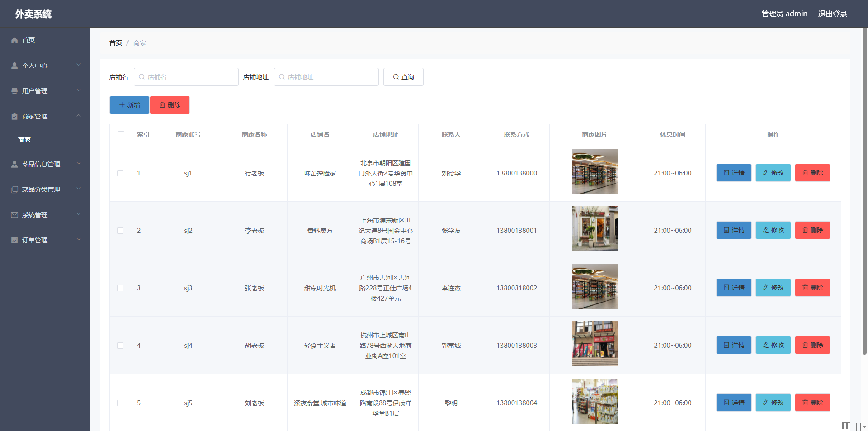868x431 pixels.
Task: Tick the select-all checkbox in the table header
Action: tap(121, 134)
